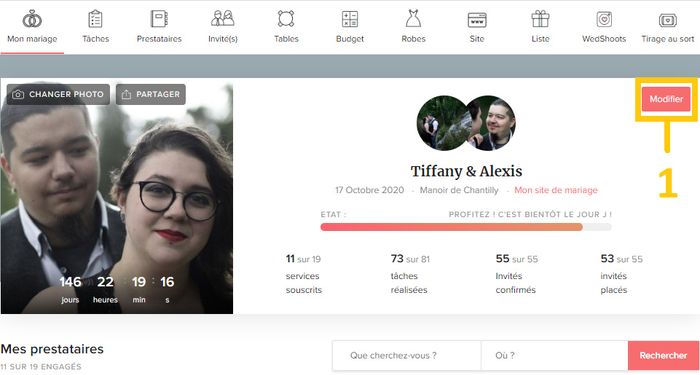Open the Tâches checklist icon
700x375 pixels.
(x=96, y=19)
